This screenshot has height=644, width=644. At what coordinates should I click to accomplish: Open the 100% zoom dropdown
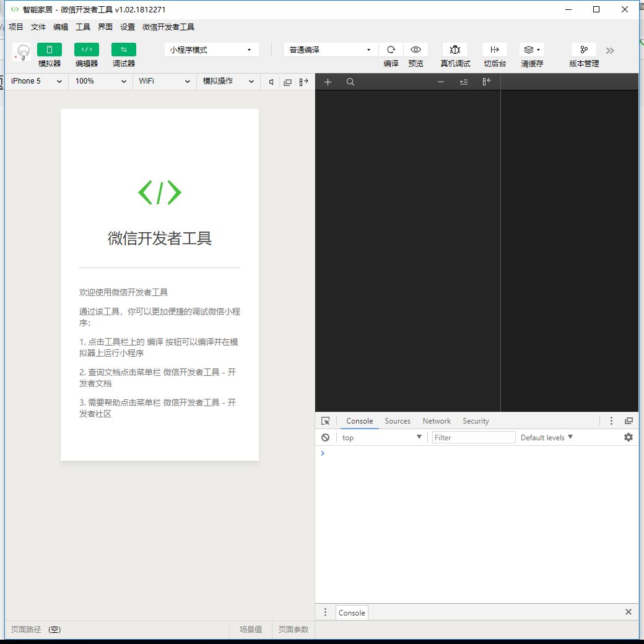(x=100, y=81)
